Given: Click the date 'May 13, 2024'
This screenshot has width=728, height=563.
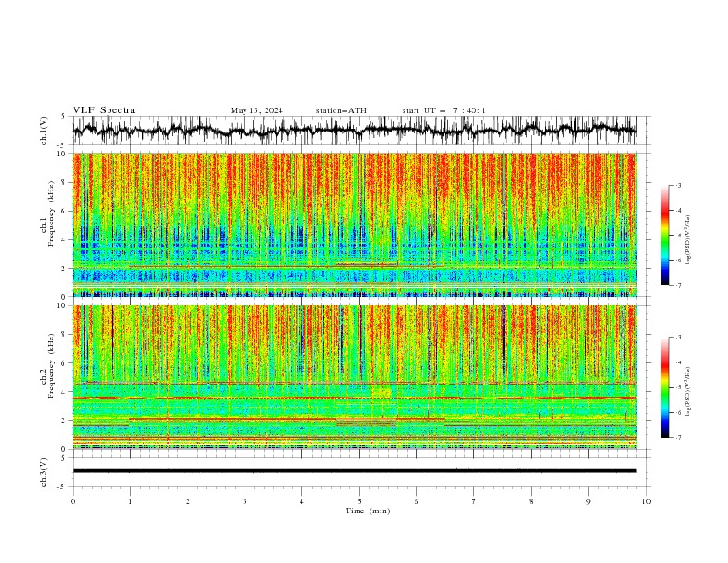Looking at the screenshot, I should [x=256, y=110].
